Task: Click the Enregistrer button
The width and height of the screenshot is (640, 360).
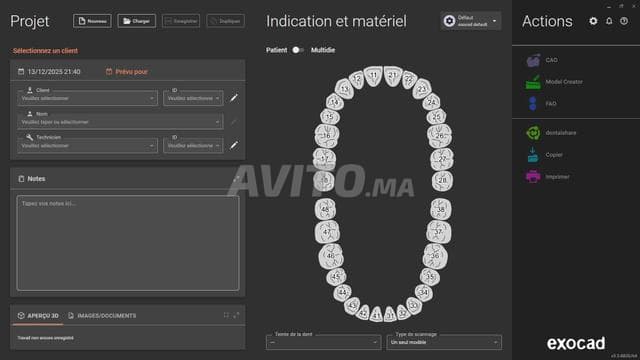Action: tap(181, 21)
